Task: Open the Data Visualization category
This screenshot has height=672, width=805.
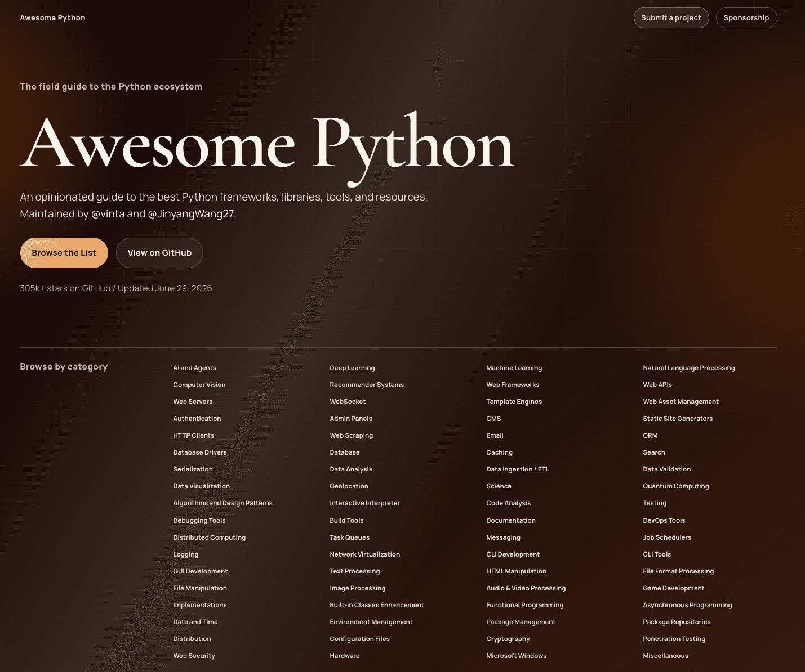Action: [201, 486]
